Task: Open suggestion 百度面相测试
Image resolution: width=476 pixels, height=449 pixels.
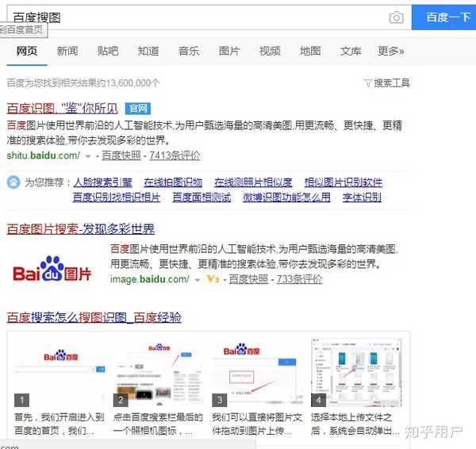Action: (202, 198)
